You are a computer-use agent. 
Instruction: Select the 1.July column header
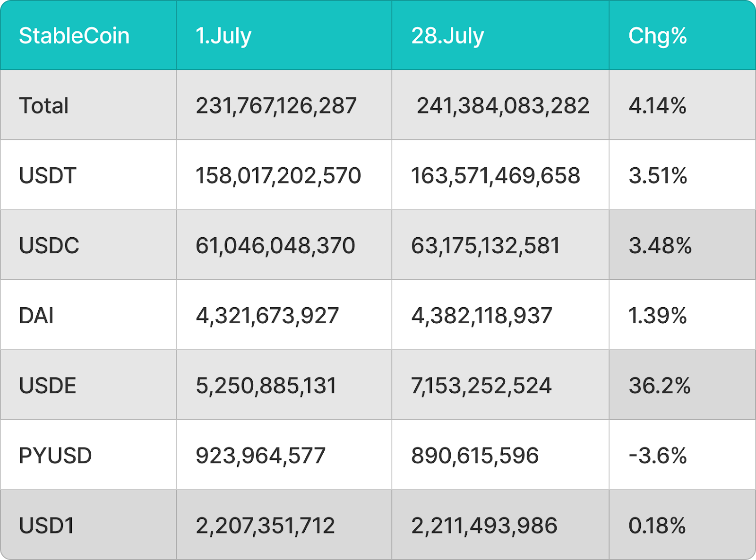point(223,36)
